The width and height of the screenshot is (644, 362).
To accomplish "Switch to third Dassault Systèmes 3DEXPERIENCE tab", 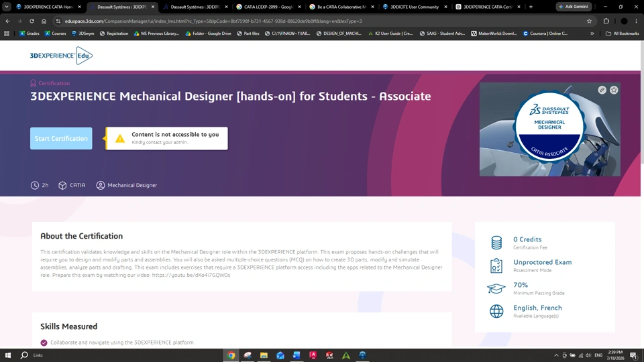I will 195,7.
